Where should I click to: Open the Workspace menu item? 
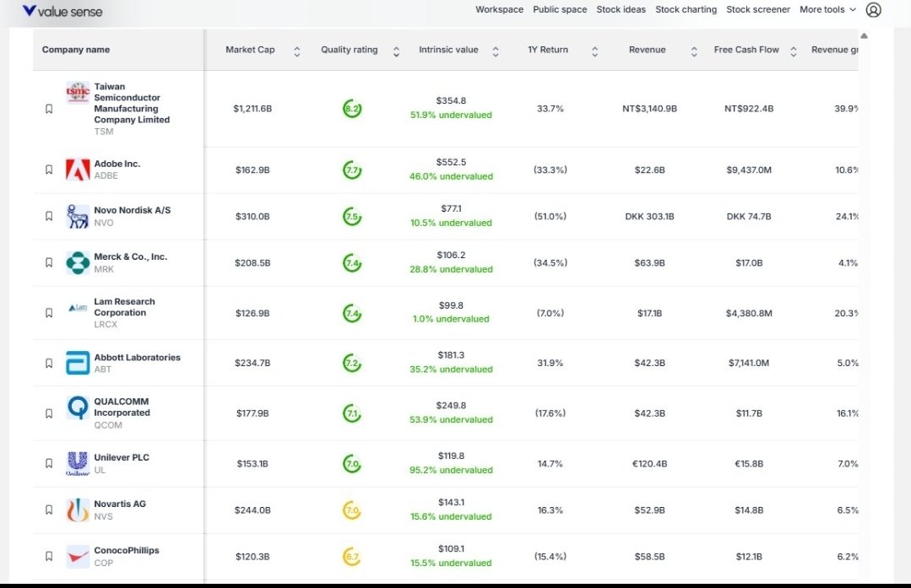point(499,9)
